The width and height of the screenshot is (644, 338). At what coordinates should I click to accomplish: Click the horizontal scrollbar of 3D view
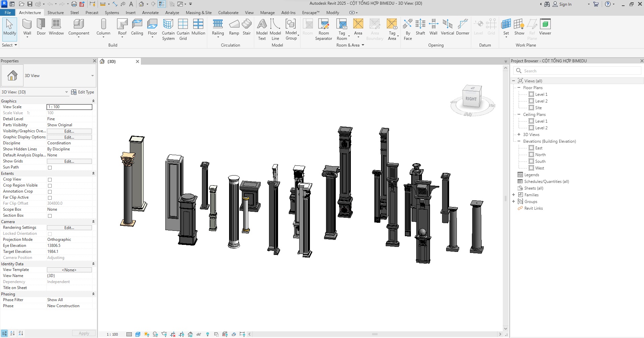coord(374,334)
